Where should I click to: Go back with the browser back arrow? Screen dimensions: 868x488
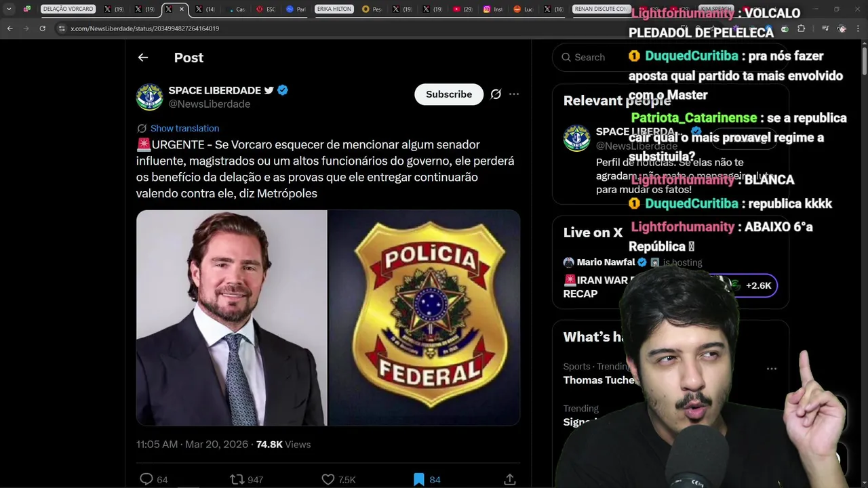pos(9,28)
